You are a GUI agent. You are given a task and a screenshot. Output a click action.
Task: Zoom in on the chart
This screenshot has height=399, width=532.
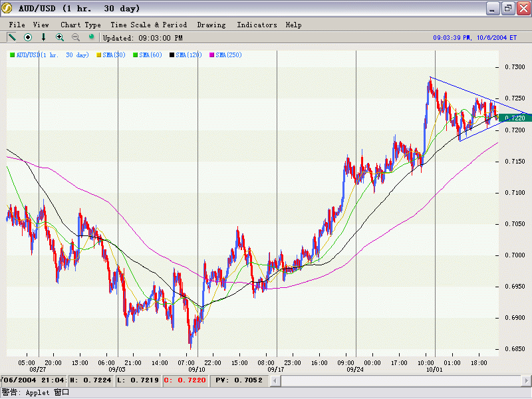[60, 37]
